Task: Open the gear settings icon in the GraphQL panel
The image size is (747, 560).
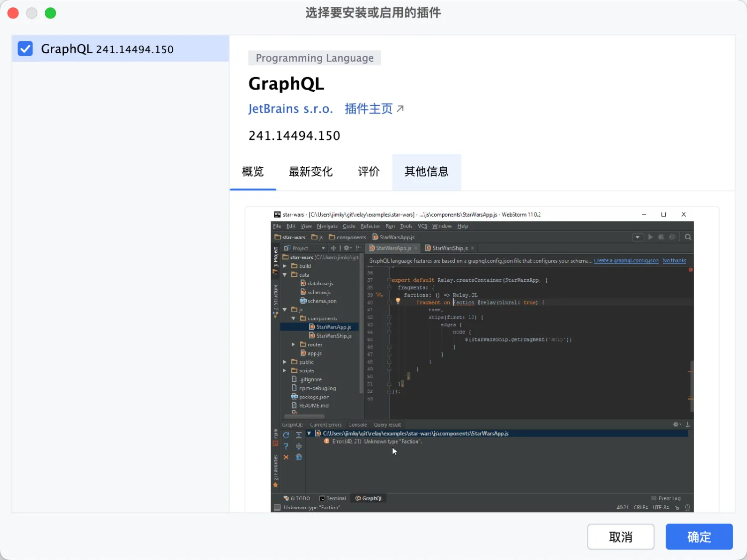Action: [x=675, y=424]
